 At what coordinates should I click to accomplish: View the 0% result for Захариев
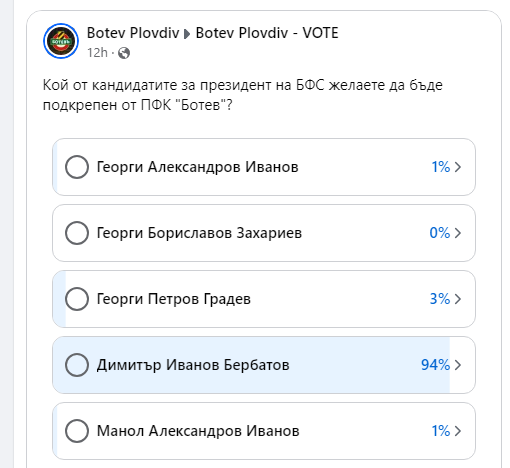coord(440,233)
